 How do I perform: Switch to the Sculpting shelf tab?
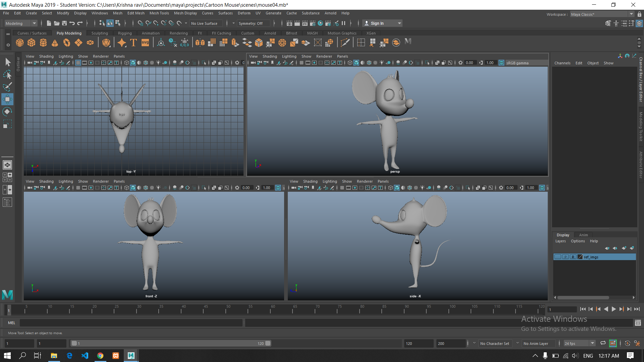tap(100, 33)
